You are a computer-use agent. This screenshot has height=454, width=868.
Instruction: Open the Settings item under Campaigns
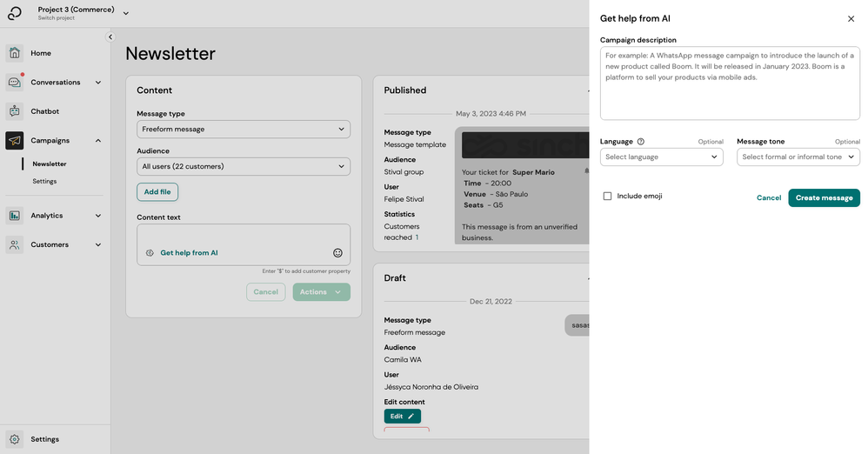click(44, 181)
